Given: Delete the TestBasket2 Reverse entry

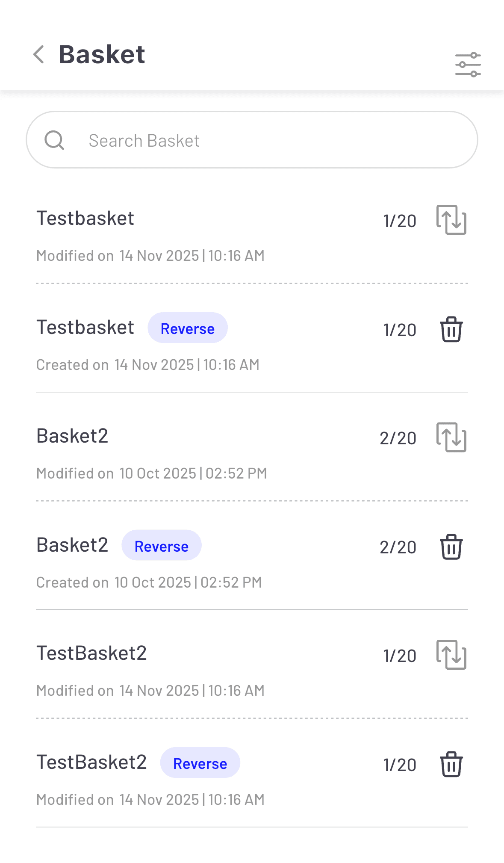Looking at the screenshot, I should click(x=451, y=764).
